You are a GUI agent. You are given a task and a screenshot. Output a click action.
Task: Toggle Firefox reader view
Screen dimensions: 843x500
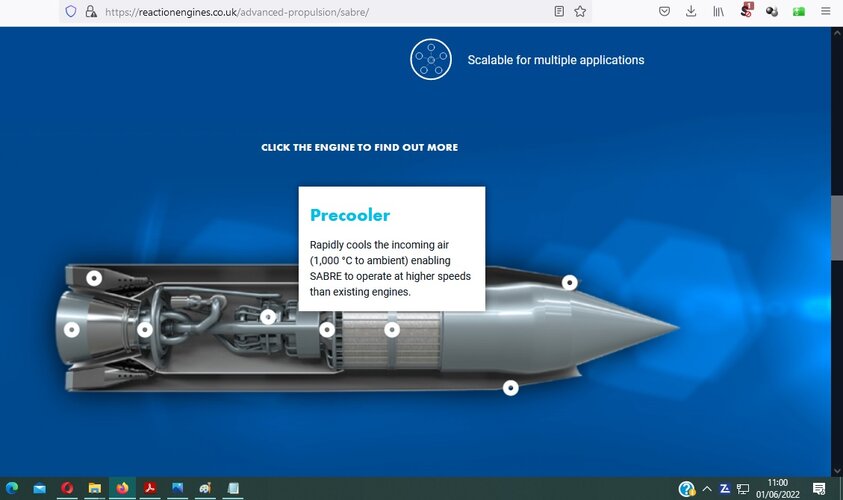559,11
